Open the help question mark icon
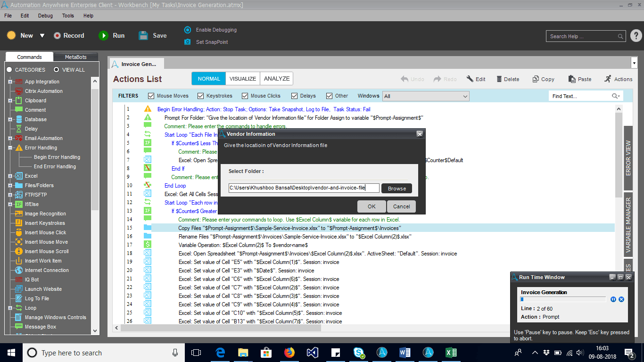 pos(636,36)
